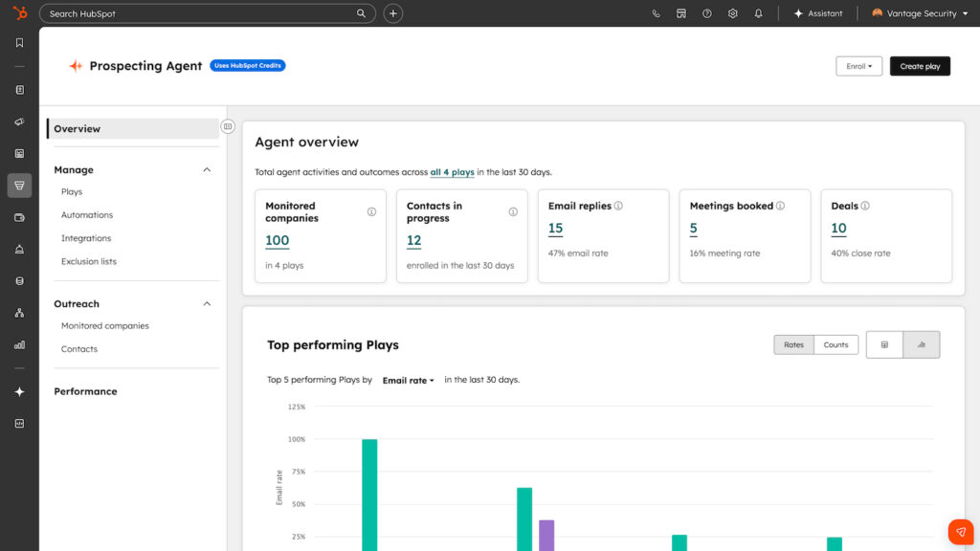The height and width of the screenshot is (551, 980).
Task: Open the Email rate metric dropdown
Action: 408,381
